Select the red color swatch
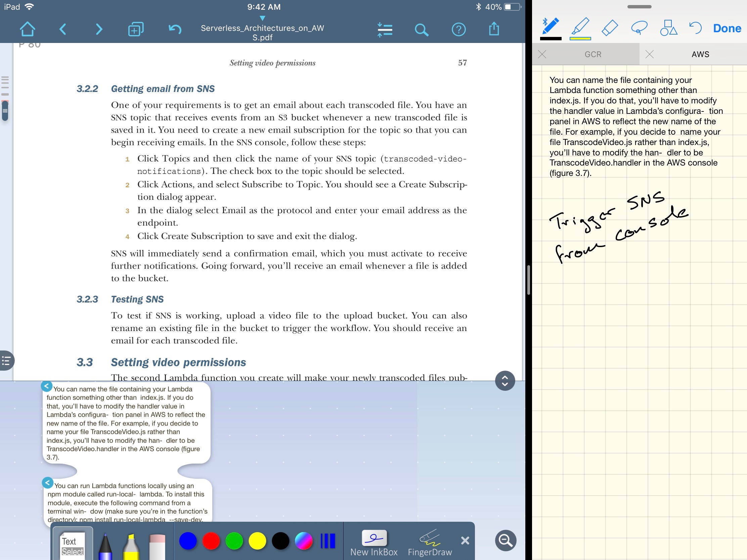Screen dimensions: 747x560 [211, 541]
